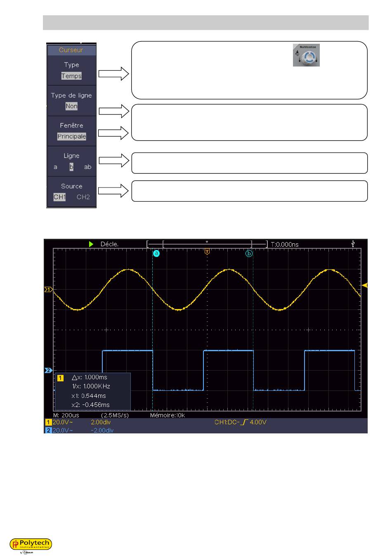Click the yellow trigger level arrow

click(x=364, y=285)
